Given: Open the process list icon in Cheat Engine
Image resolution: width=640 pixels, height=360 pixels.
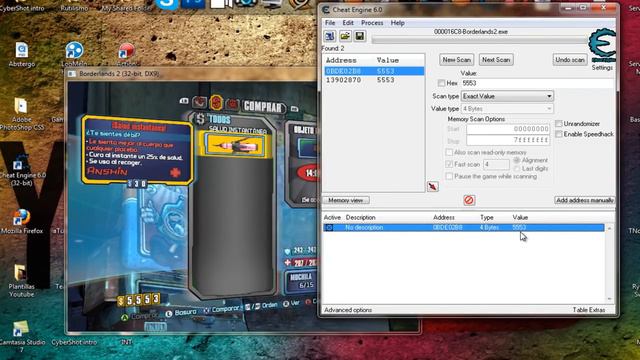Looking at the screenshot, I should (330, 36).
